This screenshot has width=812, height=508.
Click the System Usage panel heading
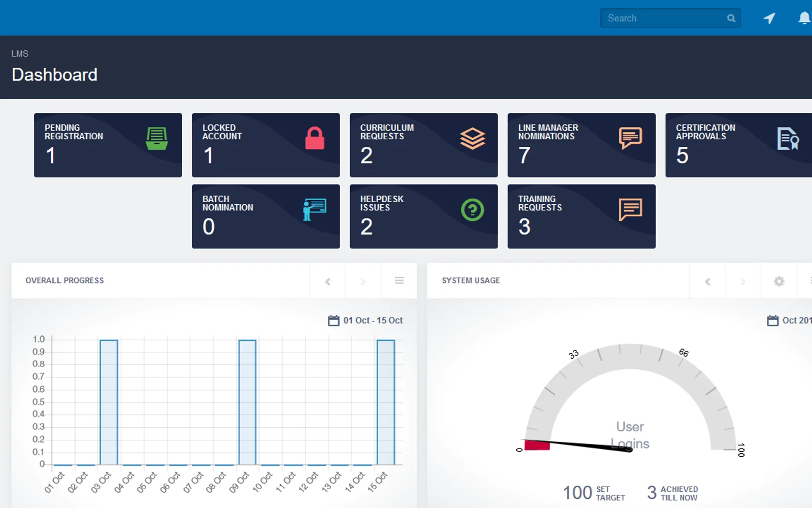[x=471, y=280]
